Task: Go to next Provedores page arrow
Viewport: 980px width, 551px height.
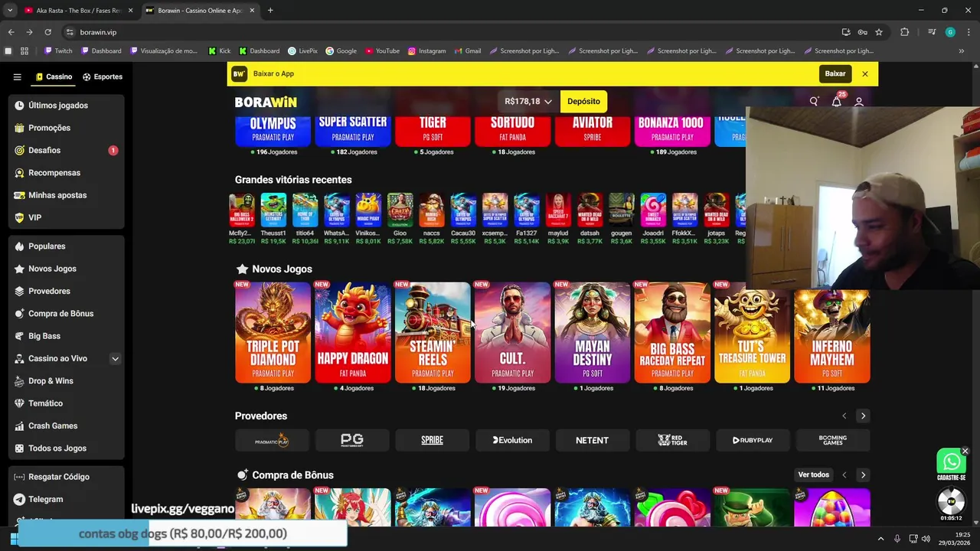Action: point(863,416)
